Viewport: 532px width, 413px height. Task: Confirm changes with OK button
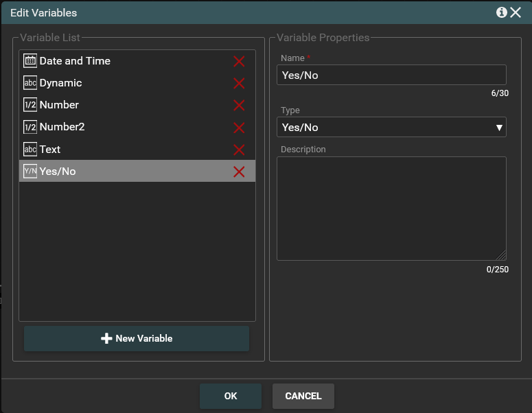[x=231, y=396]
